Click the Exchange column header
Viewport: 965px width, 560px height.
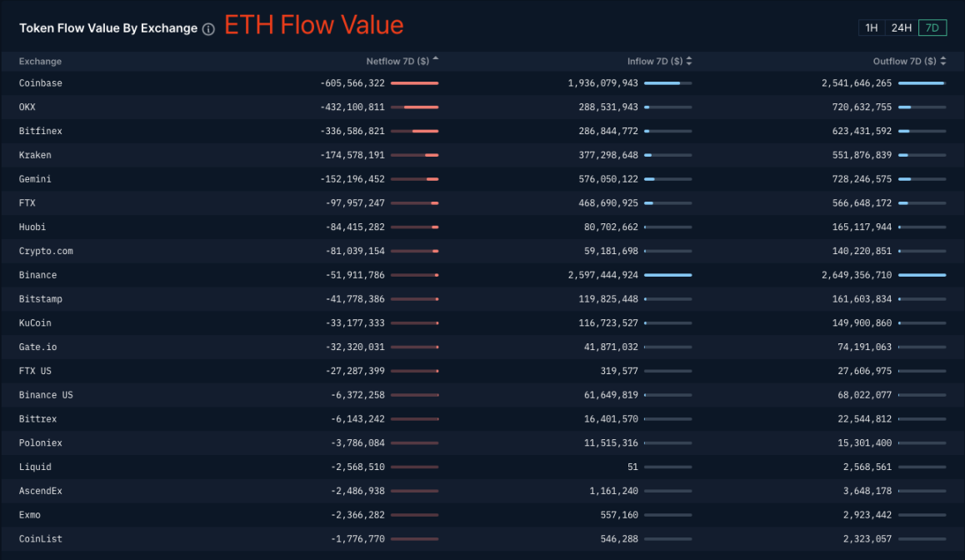coord(40,61)
